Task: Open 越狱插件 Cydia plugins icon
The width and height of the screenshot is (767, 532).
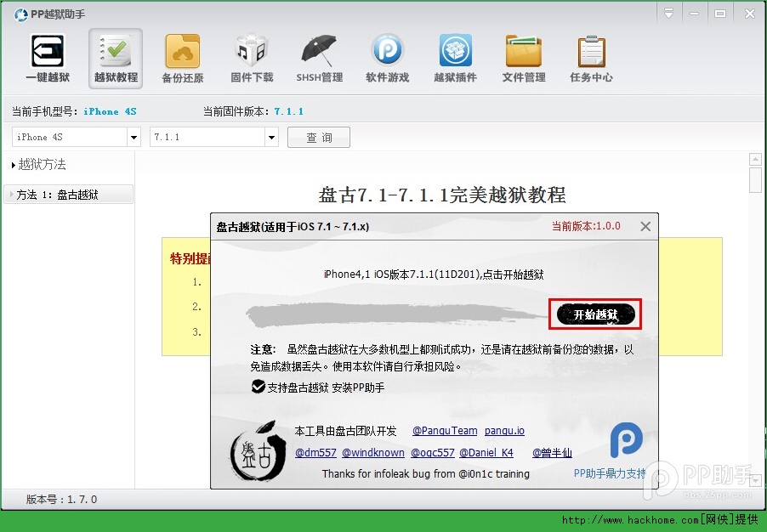Action: [x=455, y=59]
